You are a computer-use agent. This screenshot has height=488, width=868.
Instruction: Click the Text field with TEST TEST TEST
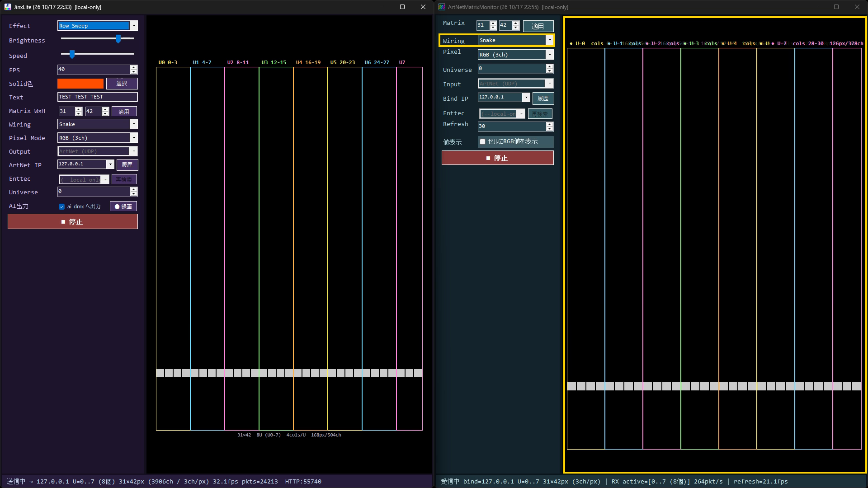coord(98,97)
